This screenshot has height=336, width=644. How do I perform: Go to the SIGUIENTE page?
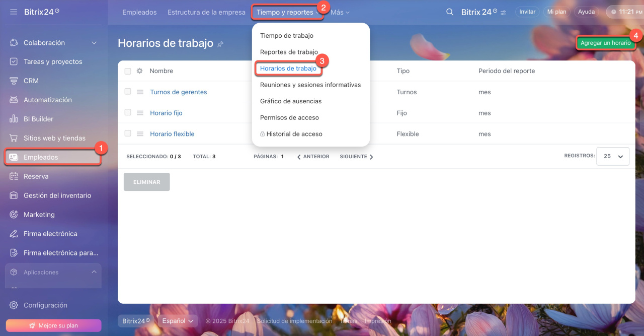pyautogui.click(x=356, y=157)
